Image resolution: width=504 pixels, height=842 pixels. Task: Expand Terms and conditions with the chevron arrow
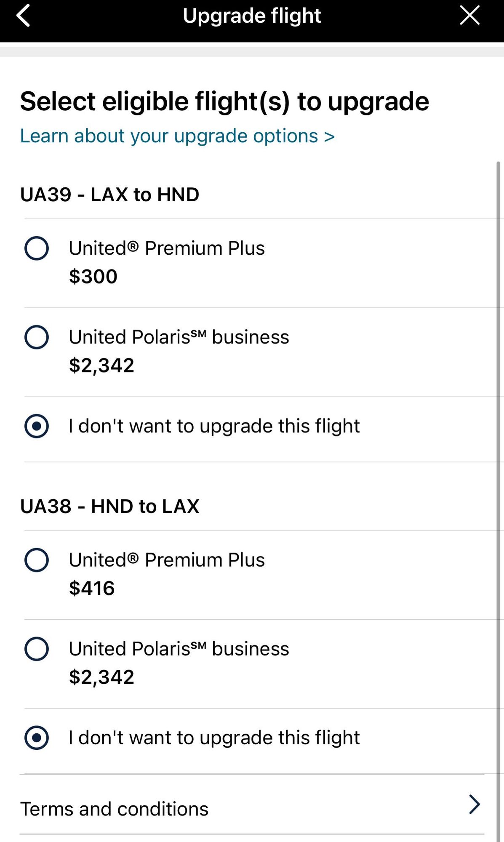474,804
